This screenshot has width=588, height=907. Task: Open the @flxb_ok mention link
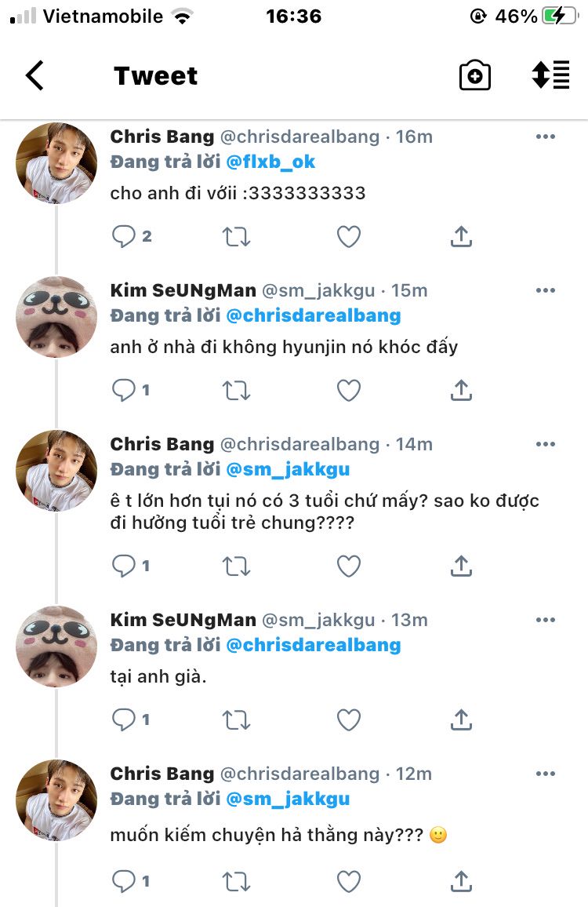click(x=270, y=162)
